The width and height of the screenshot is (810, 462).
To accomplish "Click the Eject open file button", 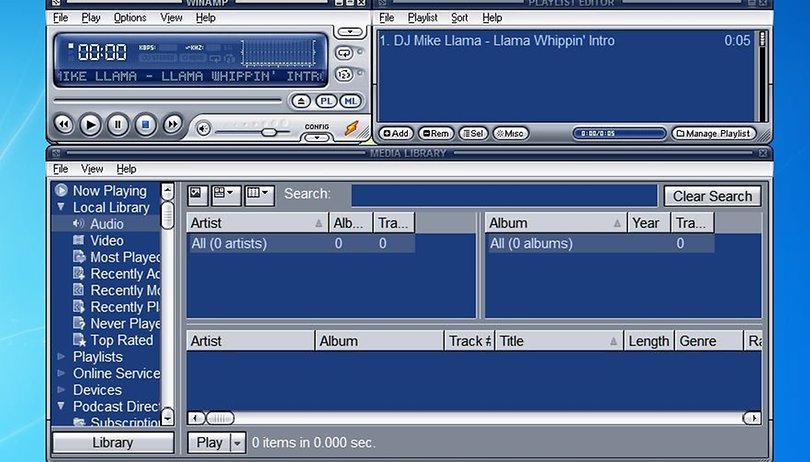I will 301,101.
